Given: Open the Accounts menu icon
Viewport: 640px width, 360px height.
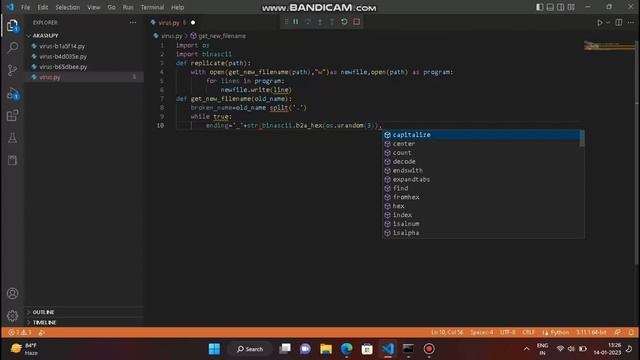Looking at the screenshot, I should [x=13, y=293].
